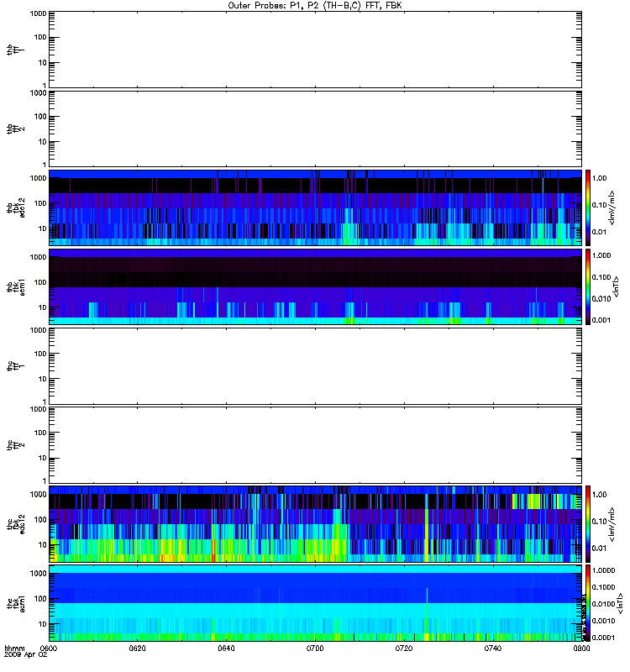Screen dimensions: 630x672
Task: Click inside the thc fbk edc12 spectrogram
Action: tap(315, 524)
